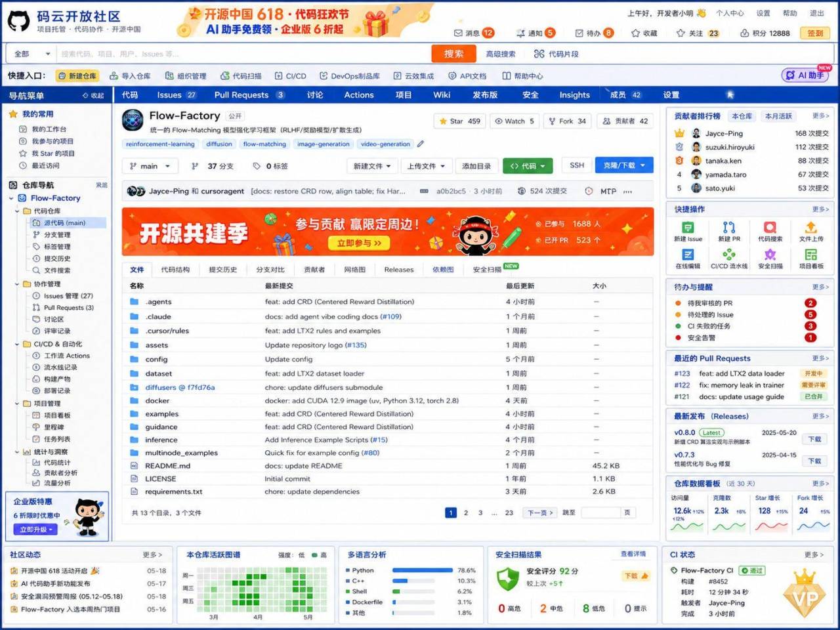
Task: Star the Flow-Factory repository
Action: (459, 121)
